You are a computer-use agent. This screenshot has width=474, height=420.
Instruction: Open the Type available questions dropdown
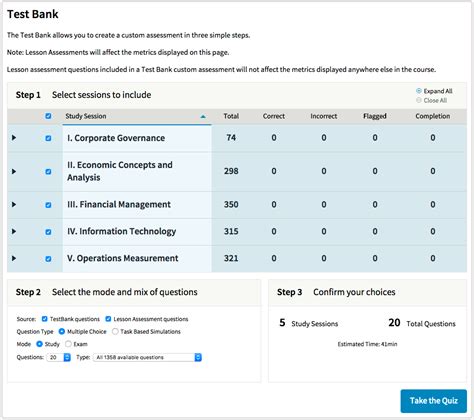[x=147, y=357]
